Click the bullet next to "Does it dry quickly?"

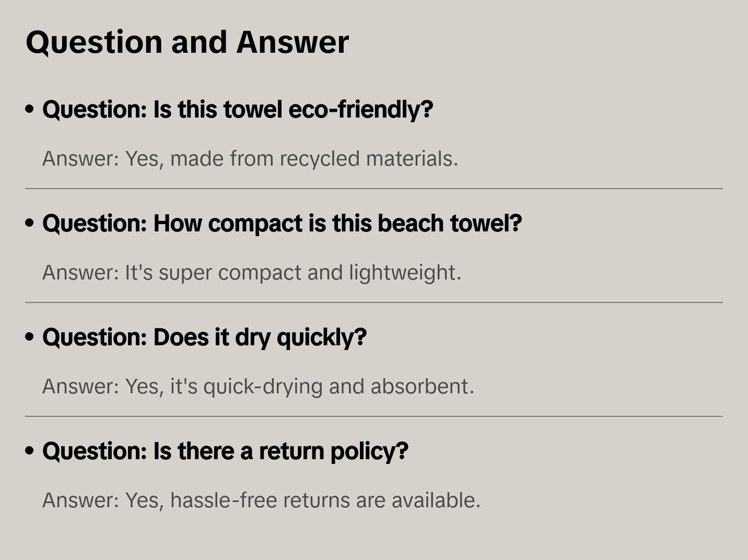tap(30, 337)
